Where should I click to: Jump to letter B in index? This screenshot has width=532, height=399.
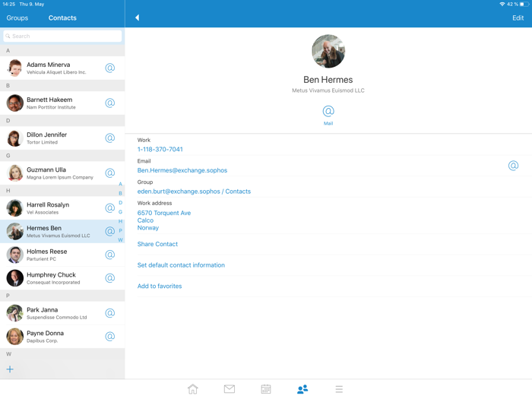[x=120, y=193]
